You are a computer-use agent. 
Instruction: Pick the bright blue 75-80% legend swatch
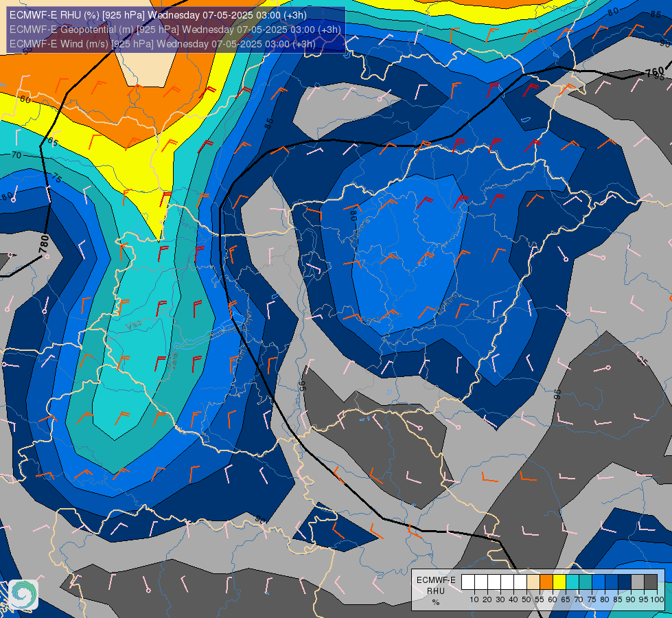pos(599,582)
